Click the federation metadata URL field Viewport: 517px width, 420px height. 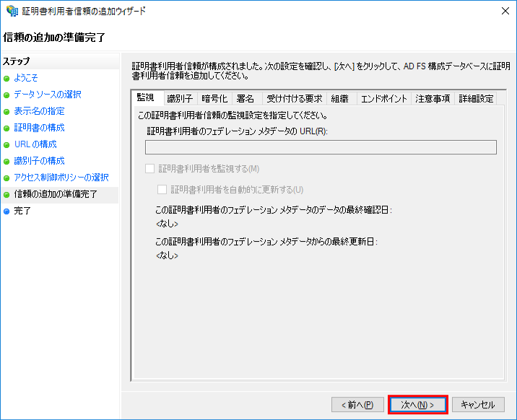321,147
